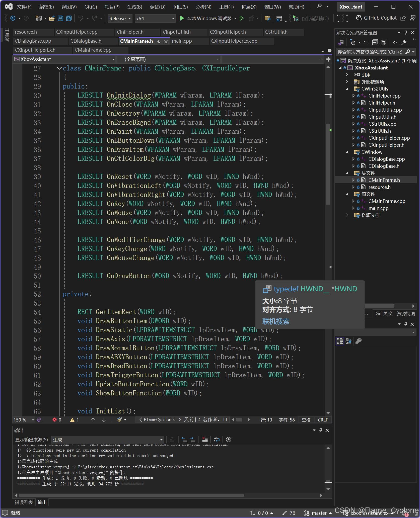Open GitHub Copilot in the toolbar
420x518 pixels.
tap(376, 18)
